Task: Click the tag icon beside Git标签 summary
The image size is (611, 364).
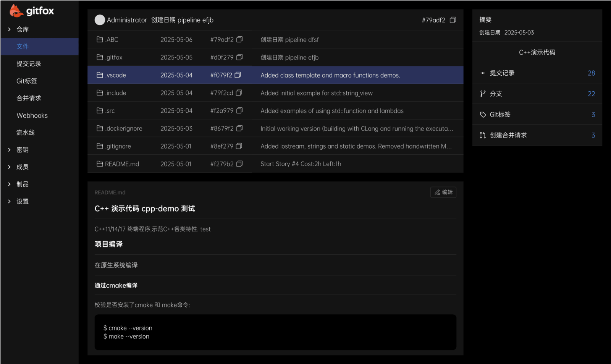Action: 483,115
